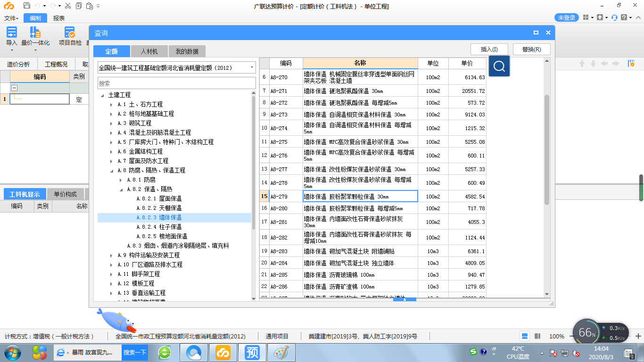Click the Windows Start button
Image resolution: width=644 pixels, height=362 pixels.
pos(12,352)
